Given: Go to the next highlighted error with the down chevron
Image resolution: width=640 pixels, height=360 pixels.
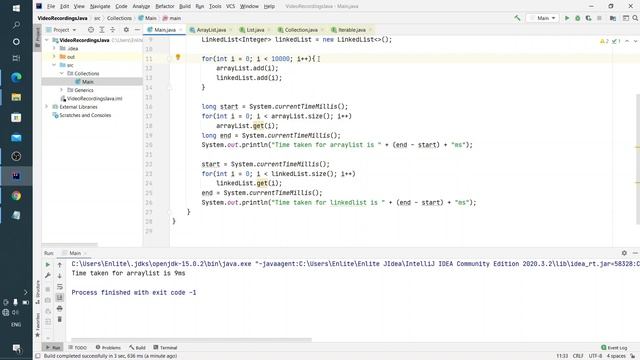Looking at the screenshot, I should point(635,41).
